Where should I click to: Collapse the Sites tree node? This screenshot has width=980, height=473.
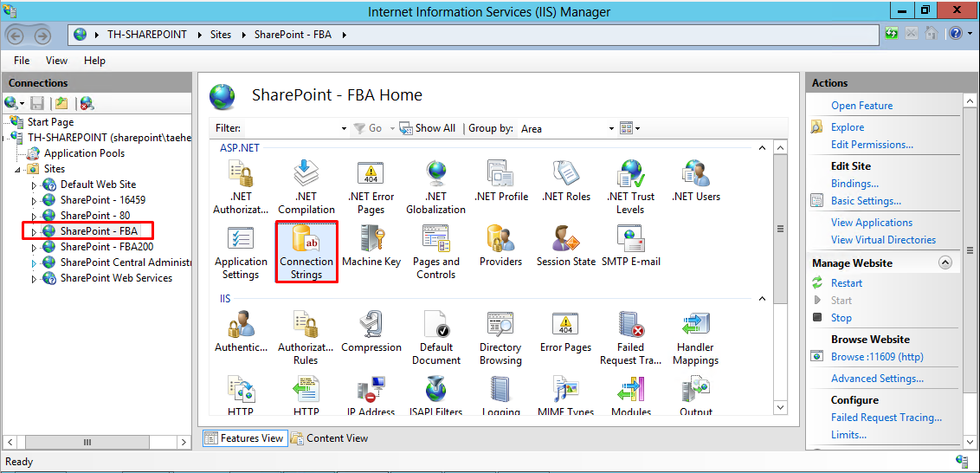click(x=17, y=170)
